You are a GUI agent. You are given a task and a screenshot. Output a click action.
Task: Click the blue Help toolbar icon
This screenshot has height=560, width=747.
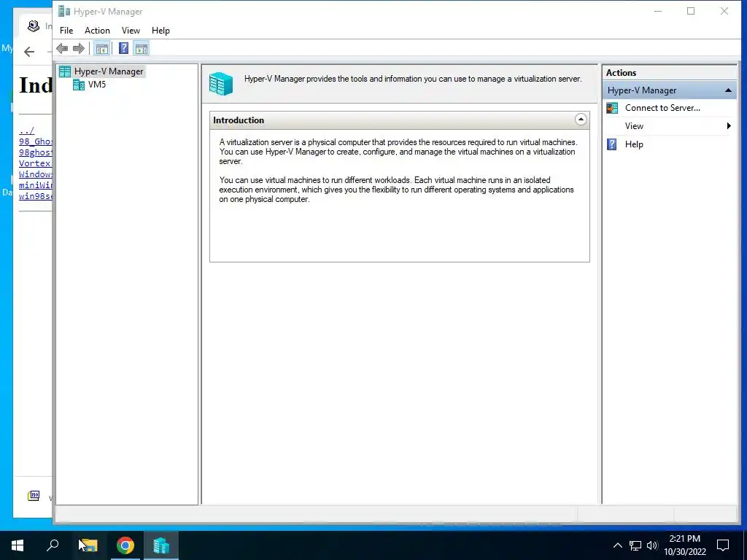click(x=123, y=48)
